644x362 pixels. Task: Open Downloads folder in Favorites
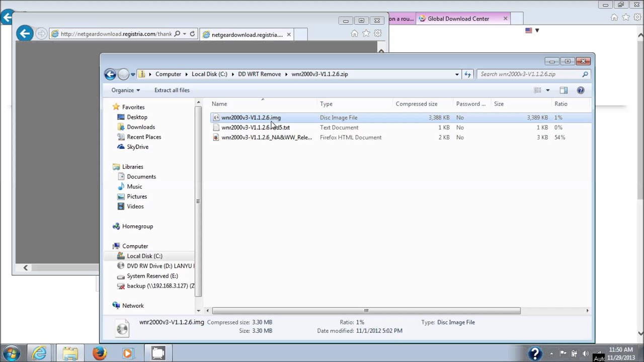[141, 127]
